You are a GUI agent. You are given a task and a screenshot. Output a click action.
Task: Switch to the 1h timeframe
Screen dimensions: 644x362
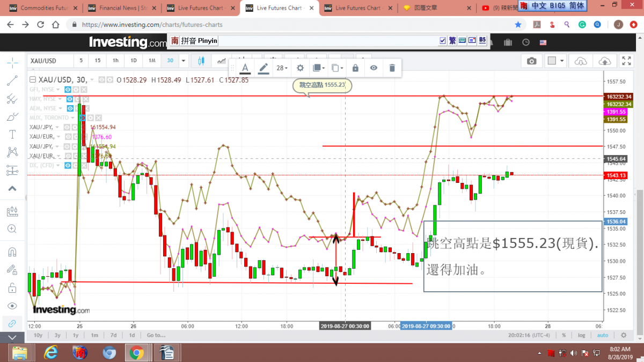point(115,61)
